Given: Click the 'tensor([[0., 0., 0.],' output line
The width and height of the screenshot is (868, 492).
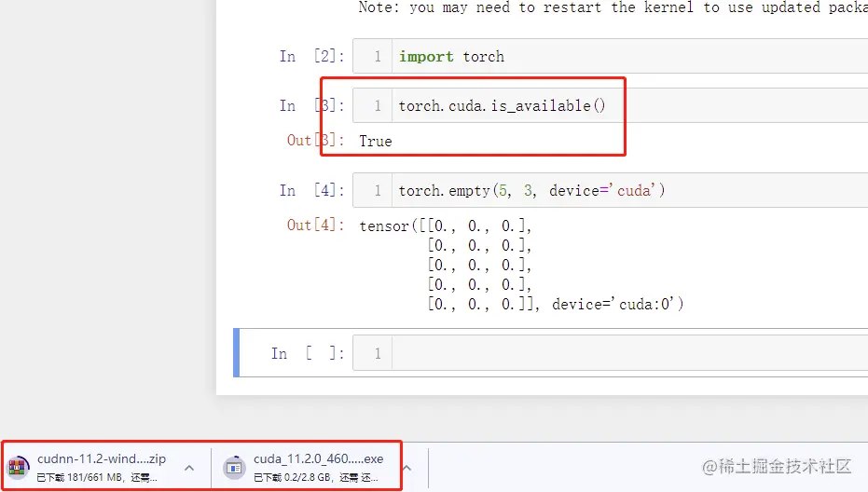Looking at the screenshot, I should pyautogui.click(x=446, y=225).
